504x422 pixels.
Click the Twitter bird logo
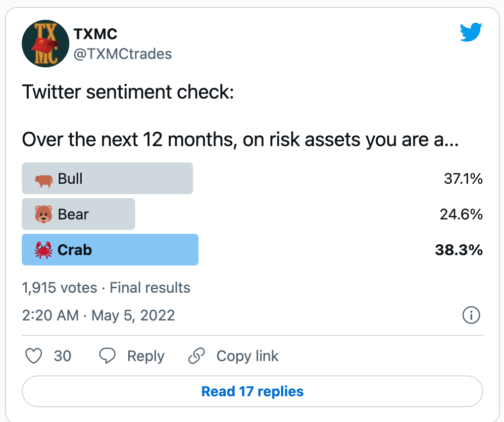[x=471, y=33]
